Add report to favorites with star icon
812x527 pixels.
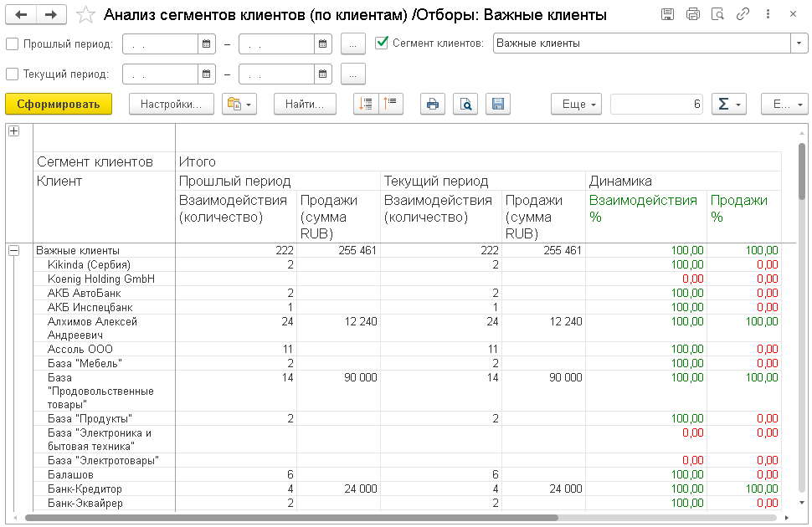point(85,15)
